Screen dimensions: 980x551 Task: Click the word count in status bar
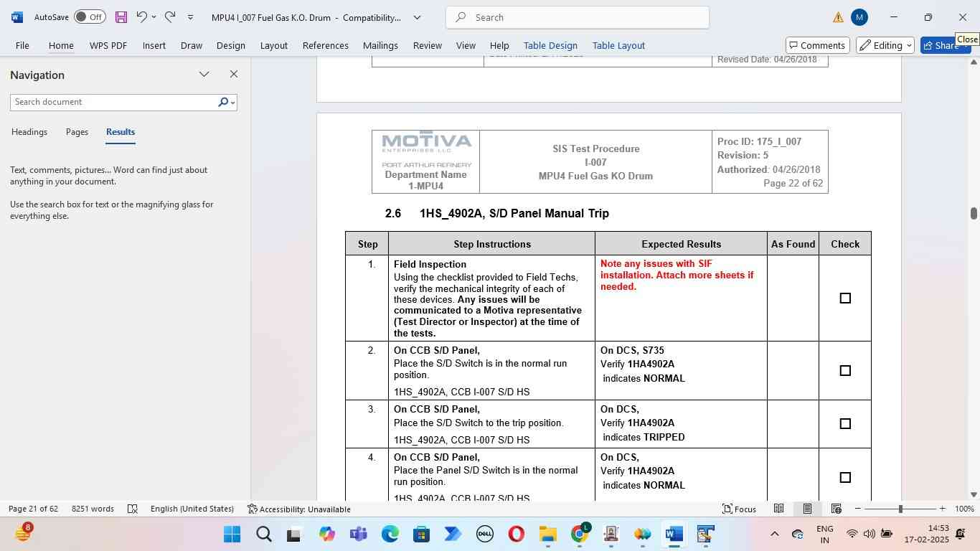[93, 509]
